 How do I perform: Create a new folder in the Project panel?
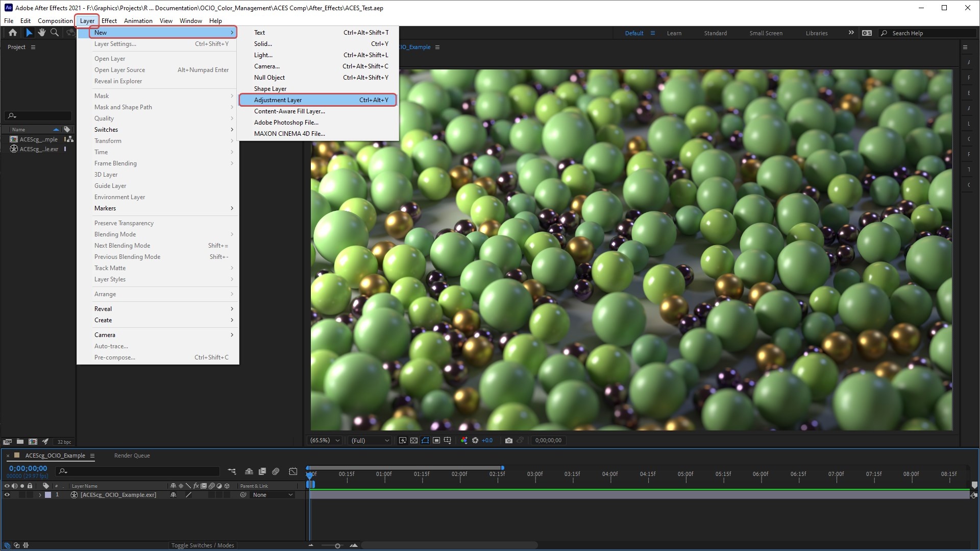(20, 442)
